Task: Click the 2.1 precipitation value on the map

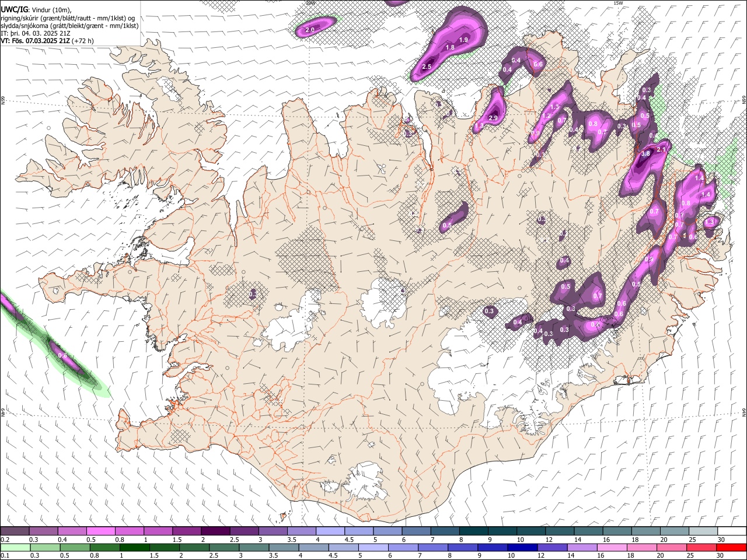Action: 661,149
